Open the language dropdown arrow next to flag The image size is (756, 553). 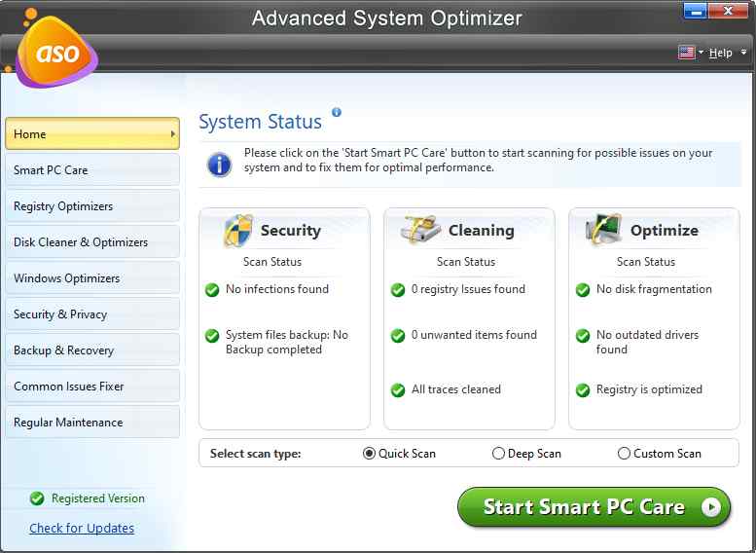pos(702,52)
